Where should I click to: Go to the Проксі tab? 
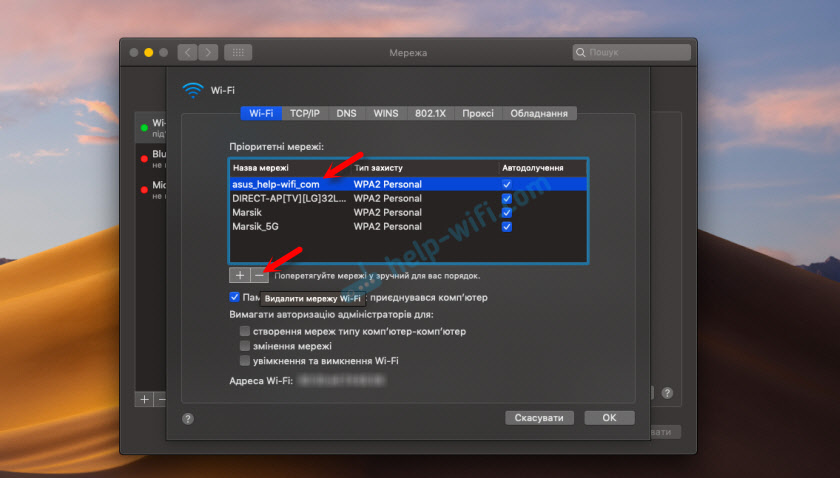(477, 114)
